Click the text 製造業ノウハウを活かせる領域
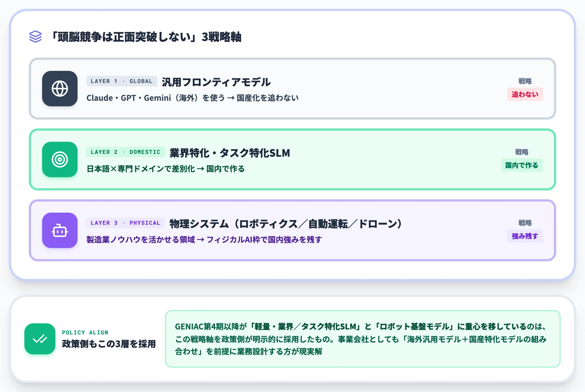The height and width of the screenshot is (392, 585). [x=141, y=239]
